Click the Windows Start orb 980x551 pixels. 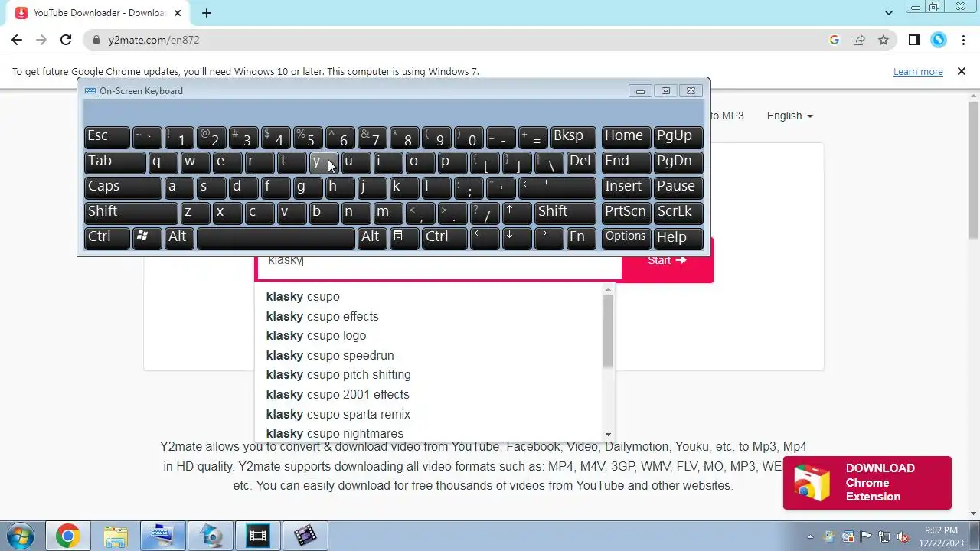(x=21, y=536)
